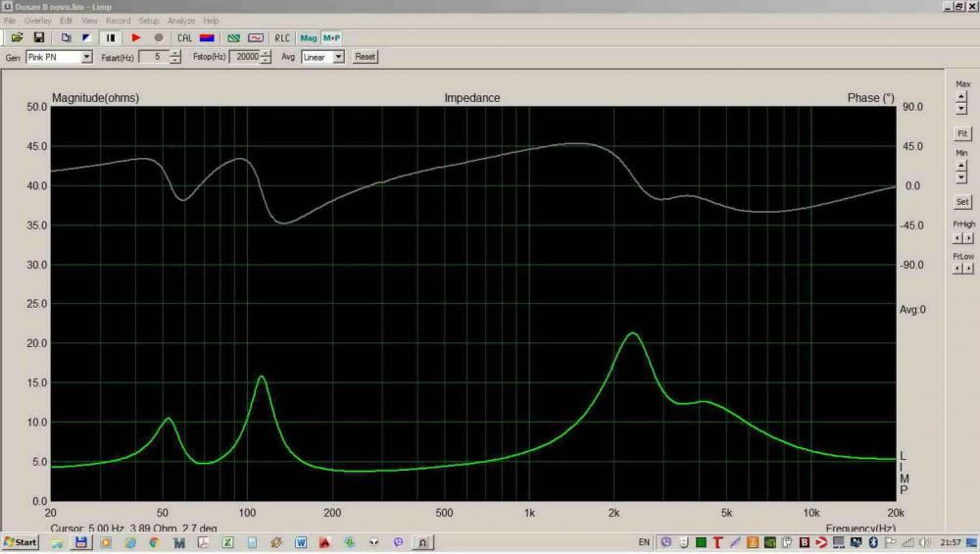Open a file with the folder icon

click(17, 38)
